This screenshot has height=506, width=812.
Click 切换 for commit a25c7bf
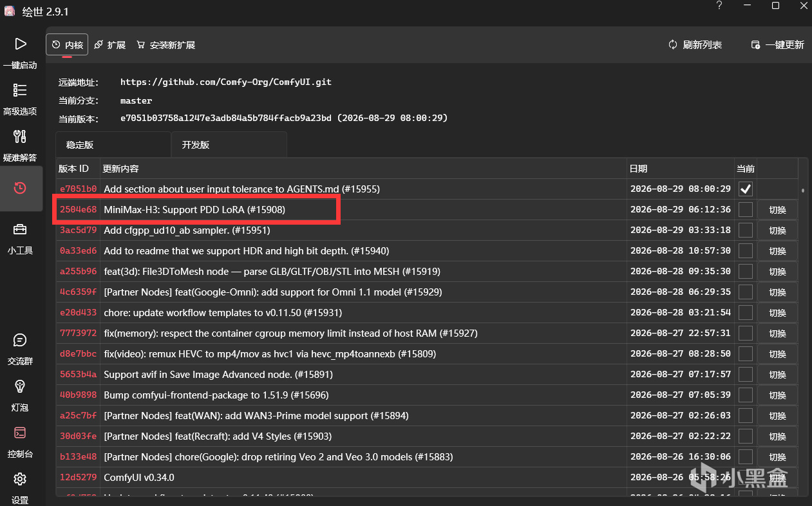click(777, 416)
